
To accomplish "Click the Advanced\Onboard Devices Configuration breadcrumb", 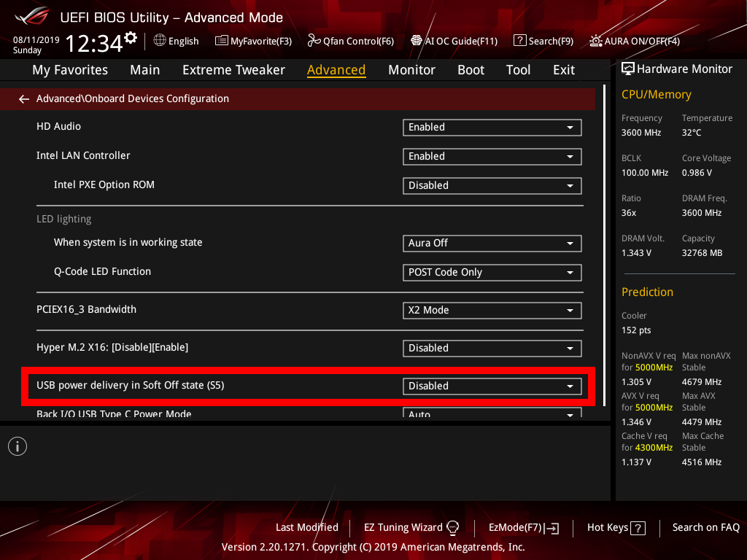I will (x=133, y=98).
